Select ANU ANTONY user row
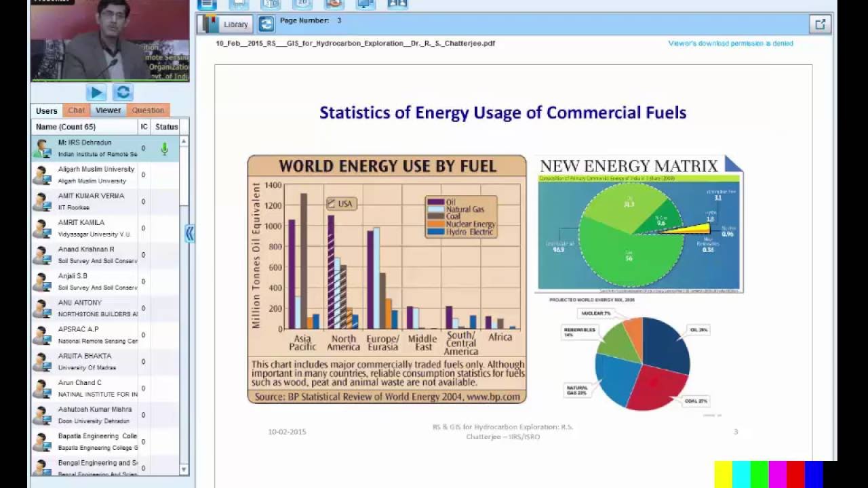The height and width of the screenshot is (488, 868). coord(105,308)
